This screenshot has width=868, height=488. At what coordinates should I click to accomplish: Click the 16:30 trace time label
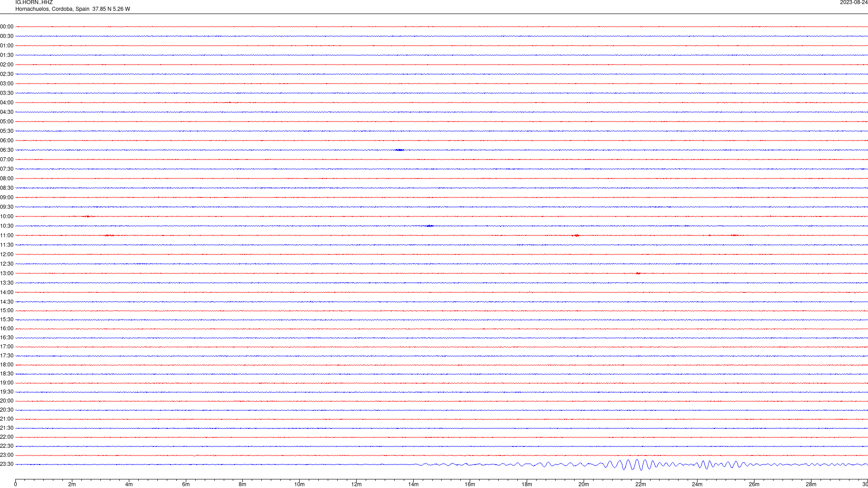click(7, 338)
